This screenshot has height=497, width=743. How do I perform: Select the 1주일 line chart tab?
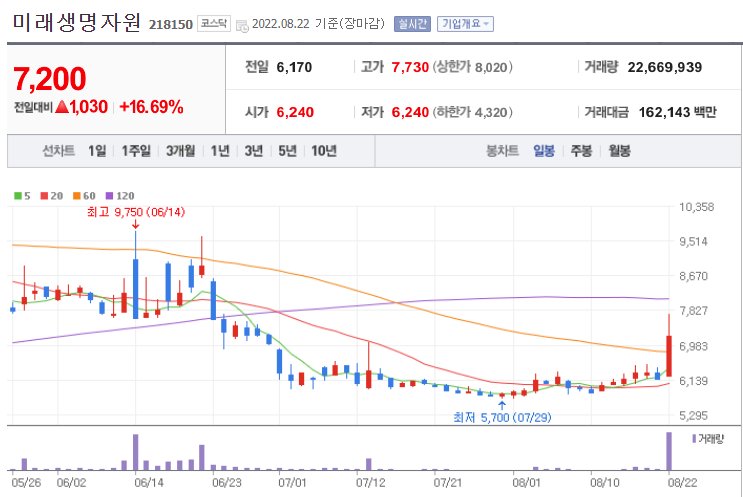136,151
